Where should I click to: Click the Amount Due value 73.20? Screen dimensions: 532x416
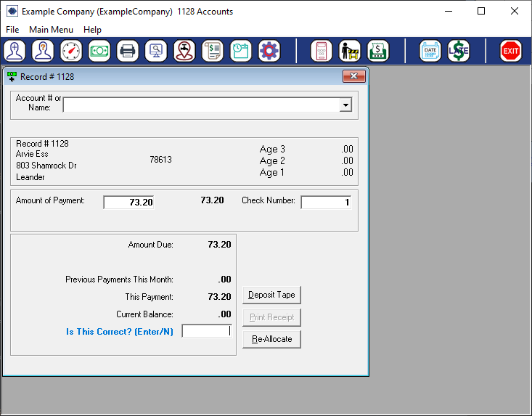click(219, 245)
